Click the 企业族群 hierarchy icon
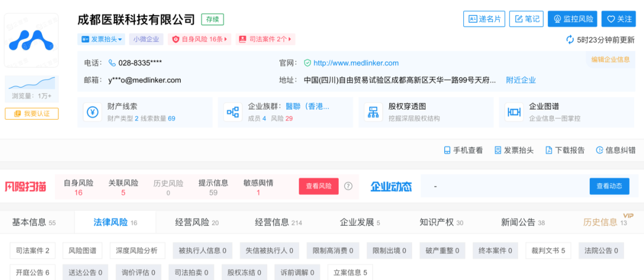This screenshot has height=280, width=644. (x=233, y=112)
